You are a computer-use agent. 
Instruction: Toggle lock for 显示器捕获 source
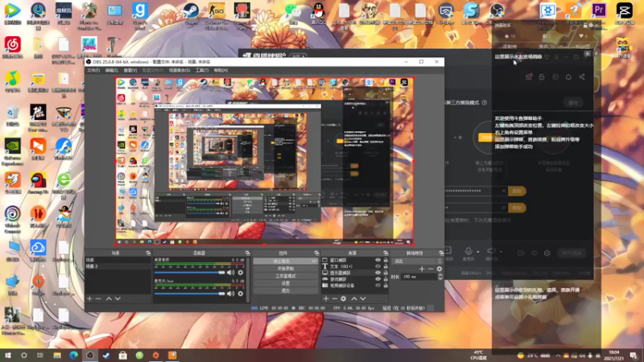click(x=386, y=273)
